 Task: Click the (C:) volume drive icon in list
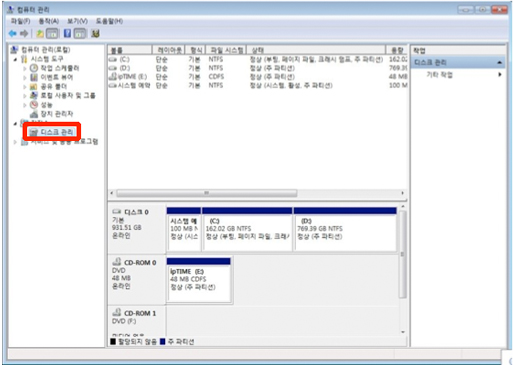coord(113,59)
